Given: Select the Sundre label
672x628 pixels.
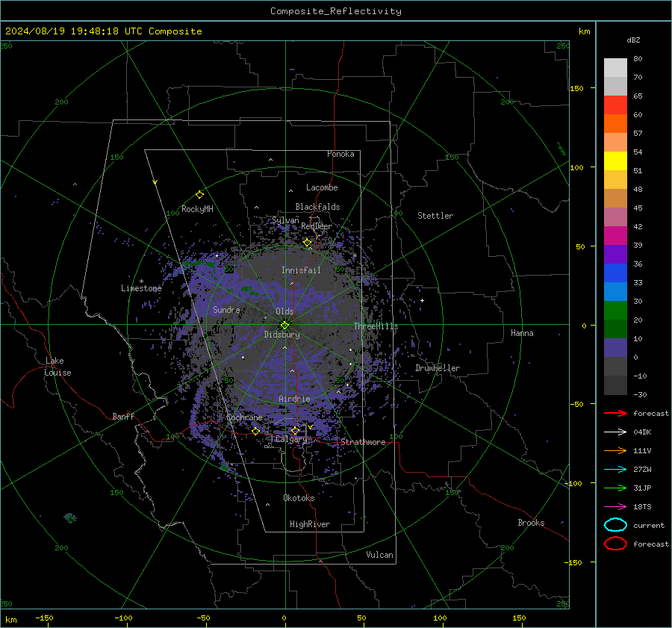Looking at the screenshot, I should [x=226, y=309].
